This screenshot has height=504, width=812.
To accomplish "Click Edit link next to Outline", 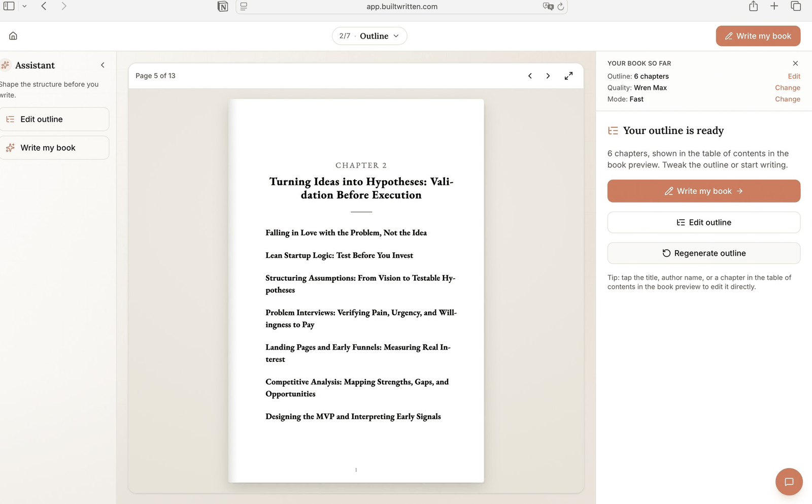I will point(794,76).
